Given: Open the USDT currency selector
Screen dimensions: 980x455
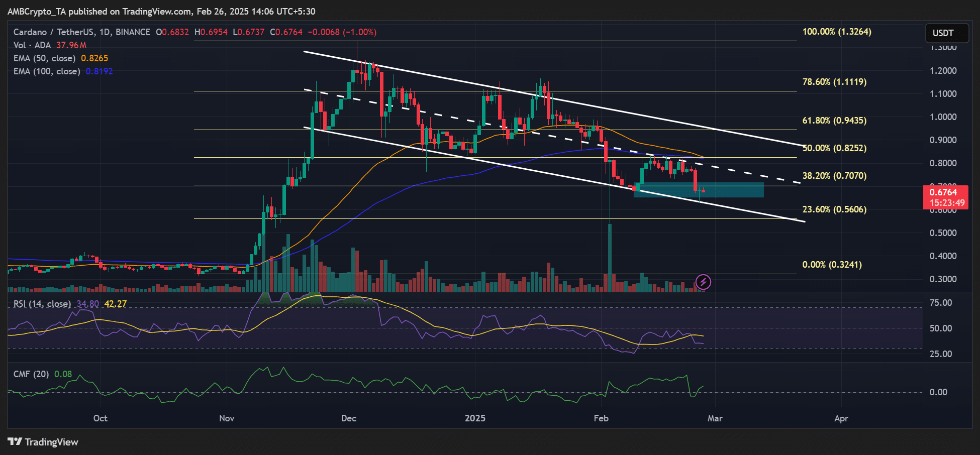Looking at the screenshot, I should point(947,33).
